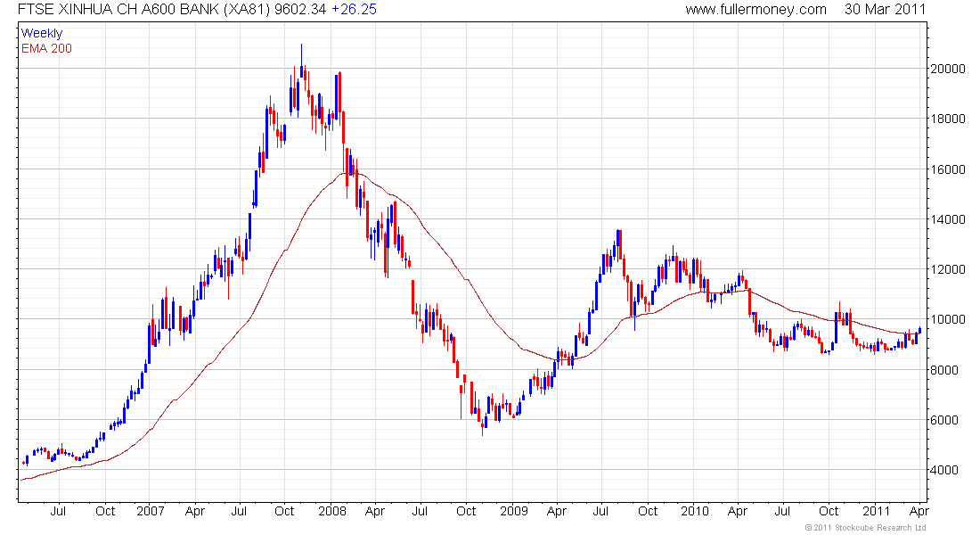Click the 2009 x-axis label

pyautogui.click(x=514, y=511)
